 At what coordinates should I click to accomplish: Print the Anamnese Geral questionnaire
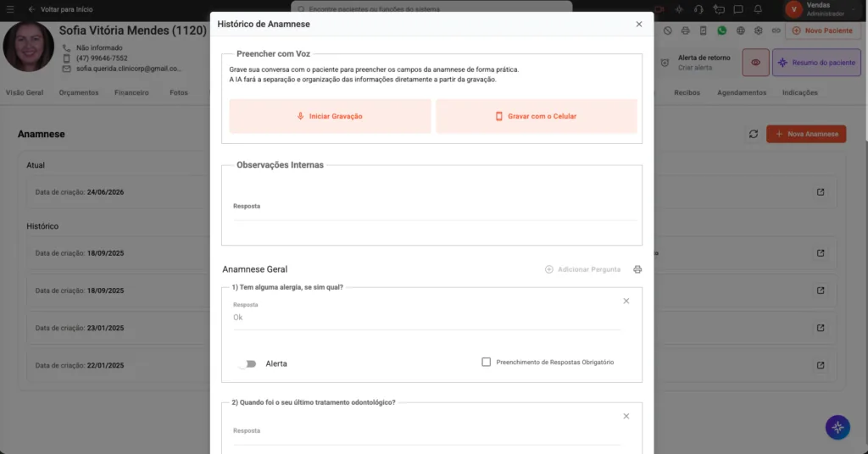click(637, 269)
